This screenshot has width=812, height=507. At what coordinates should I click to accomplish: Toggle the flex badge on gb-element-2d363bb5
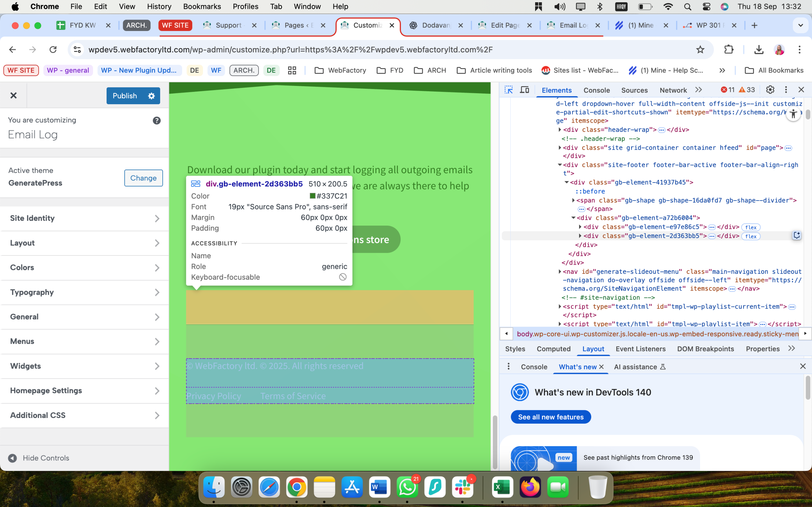[x=750, y=236]
